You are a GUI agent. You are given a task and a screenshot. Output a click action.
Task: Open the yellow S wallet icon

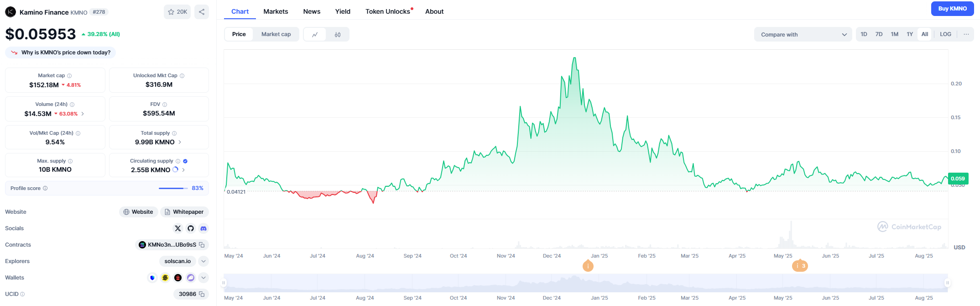(165, 278)
